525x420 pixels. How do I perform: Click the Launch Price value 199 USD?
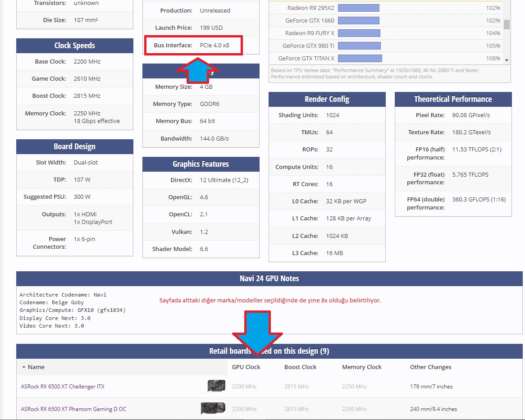point(211,28)
